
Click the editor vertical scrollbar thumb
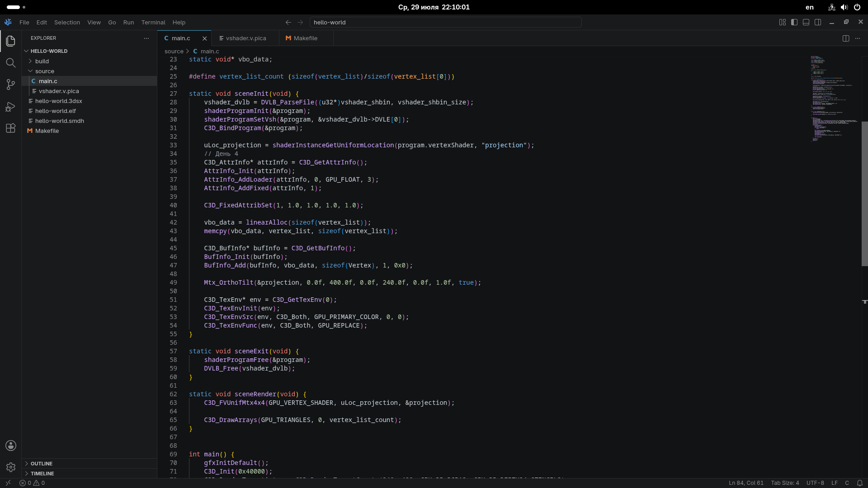pos(864,194)
